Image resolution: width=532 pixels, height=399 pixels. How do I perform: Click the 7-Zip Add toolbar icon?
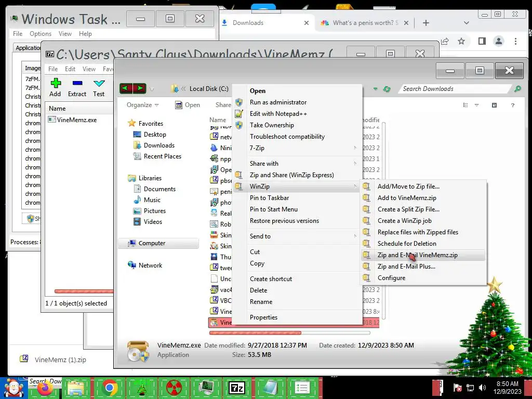coord(55,83)
